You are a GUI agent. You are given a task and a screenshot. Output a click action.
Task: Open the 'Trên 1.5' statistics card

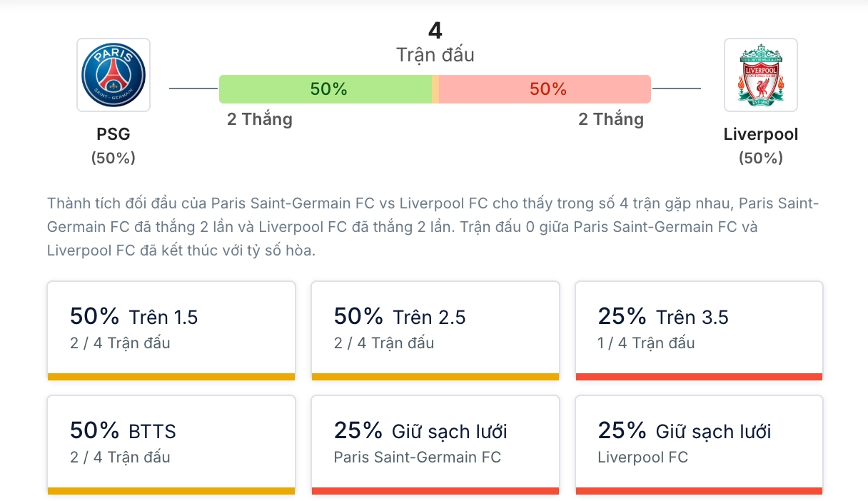[171, 330]
